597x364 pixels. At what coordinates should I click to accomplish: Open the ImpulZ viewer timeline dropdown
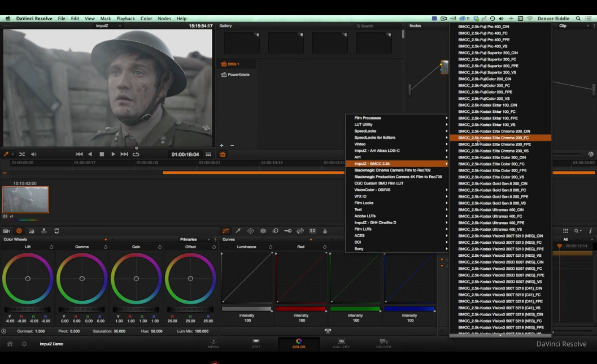[x=108, y=26]
